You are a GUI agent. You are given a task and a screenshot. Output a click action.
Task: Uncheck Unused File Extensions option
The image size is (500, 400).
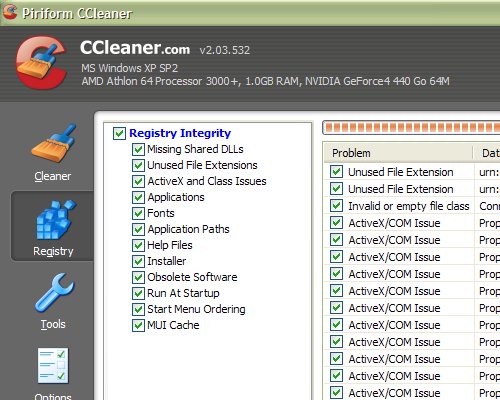pyautogui.click(x=138, y=165)
